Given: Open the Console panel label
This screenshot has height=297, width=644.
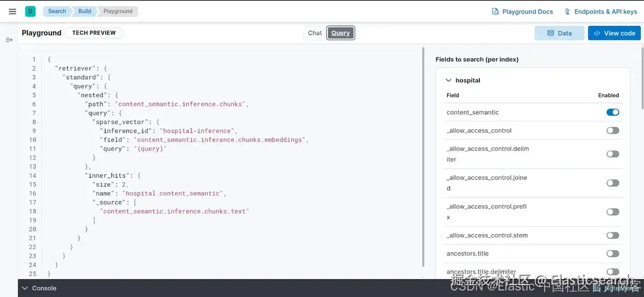Looking at the screenshot, I should (x=44, y=288).
